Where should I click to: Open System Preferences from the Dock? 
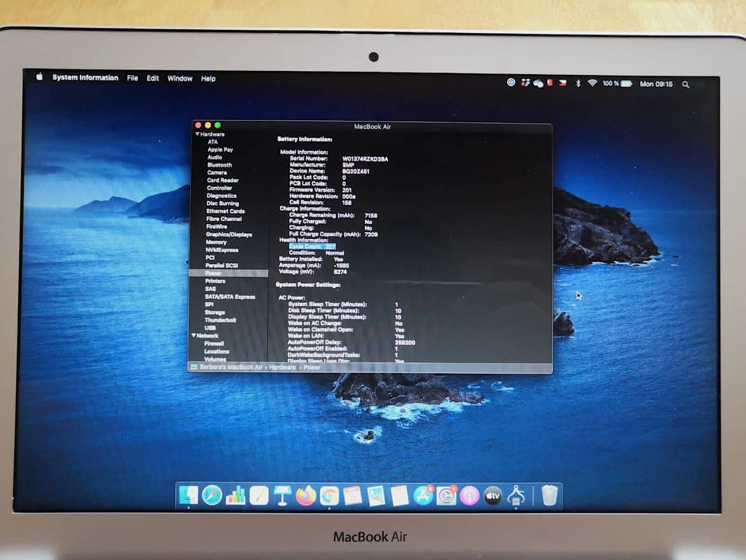click(446, 496)
